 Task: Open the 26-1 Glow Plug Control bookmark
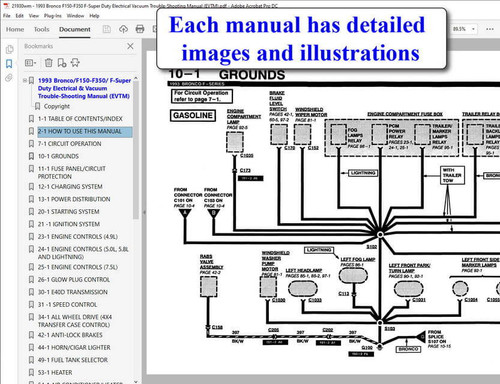(x=74, y=280)
